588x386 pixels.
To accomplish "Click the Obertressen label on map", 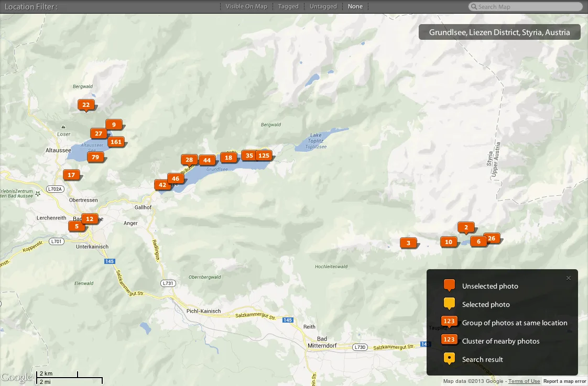I will (83, 200).
